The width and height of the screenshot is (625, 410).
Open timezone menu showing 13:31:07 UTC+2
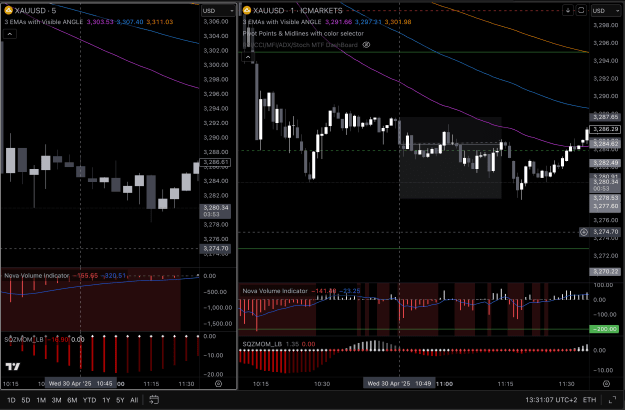[551, 400]
